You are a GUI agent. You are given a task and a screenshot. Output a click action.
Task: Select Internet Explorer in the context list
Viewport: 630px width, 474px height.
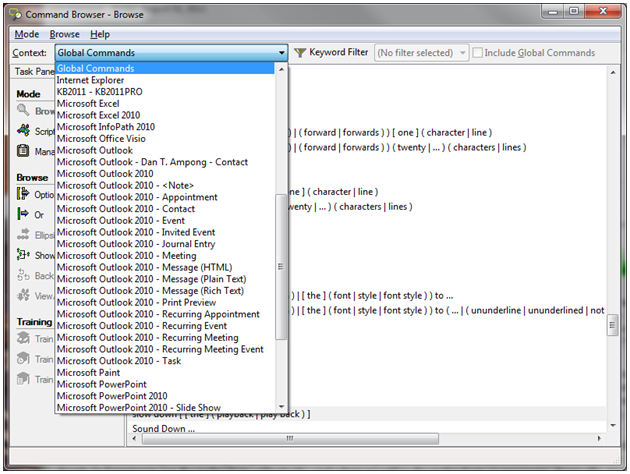(165, 80)
